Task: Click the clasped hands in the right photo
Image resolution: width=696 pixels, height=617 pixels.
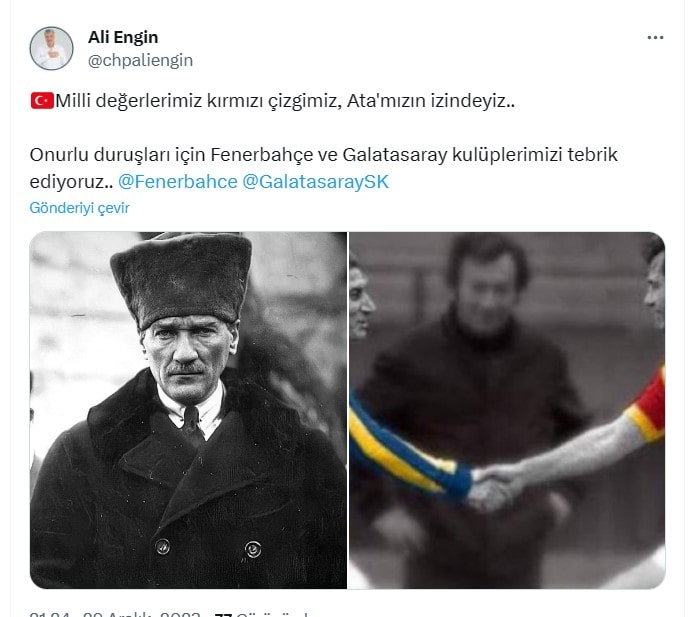Action: coord(495,486)
